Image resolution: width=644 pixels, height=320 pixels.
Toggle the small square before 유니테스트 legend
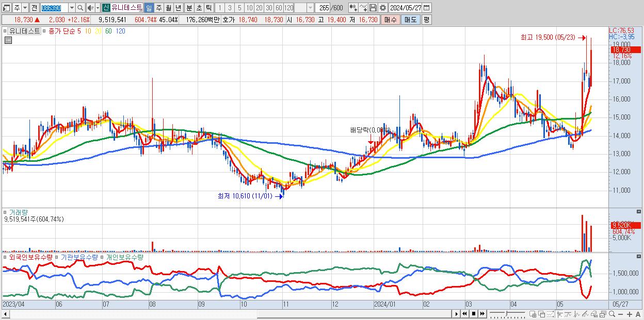(5, 31)
